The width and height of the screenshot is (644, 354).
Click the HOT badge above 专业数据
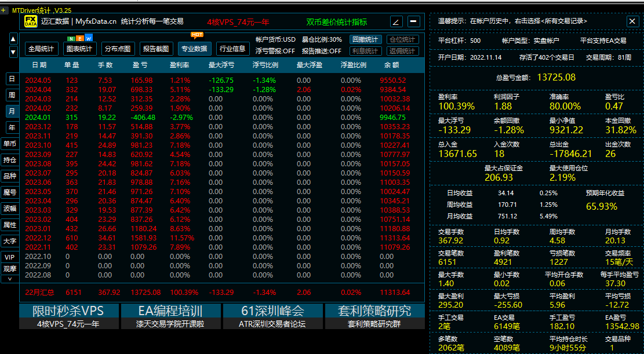tap(197, 35)
